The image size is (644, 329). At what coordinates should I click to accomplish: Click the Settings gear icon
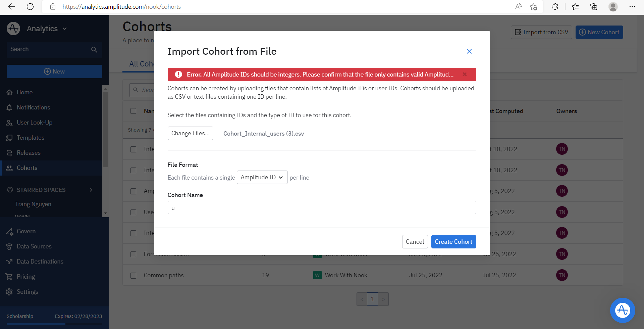[9, 292]
